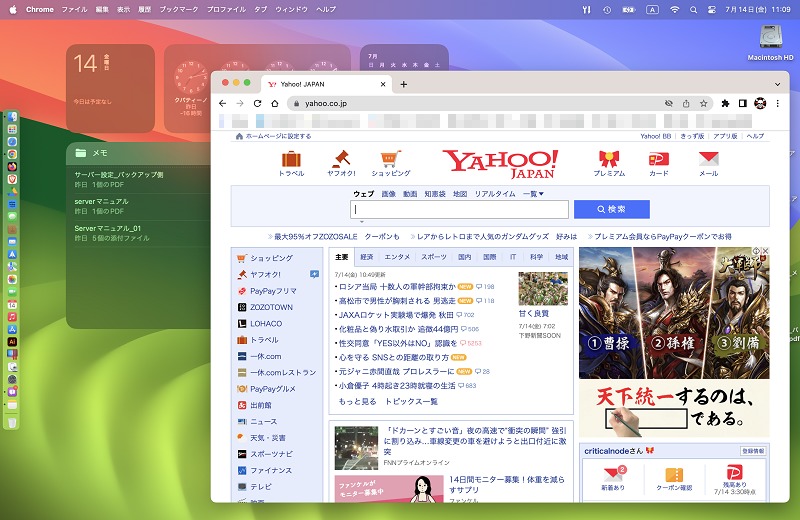Click the tracking protection eye icon in address bar

pyautogui.click(x=668, y=104)
